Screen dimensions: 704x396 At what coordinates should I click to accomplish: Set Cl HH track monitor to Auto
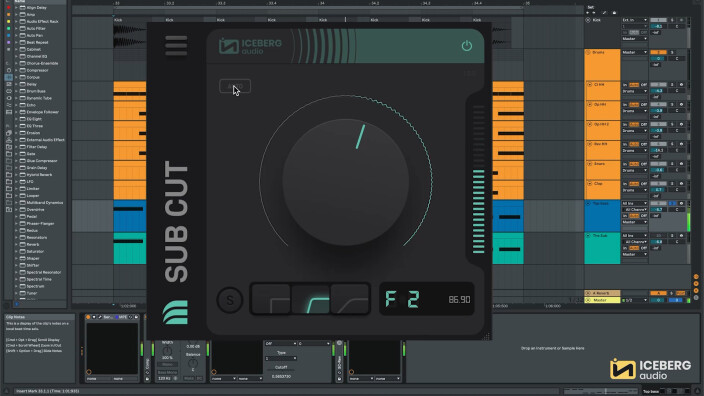coord(634,84)
